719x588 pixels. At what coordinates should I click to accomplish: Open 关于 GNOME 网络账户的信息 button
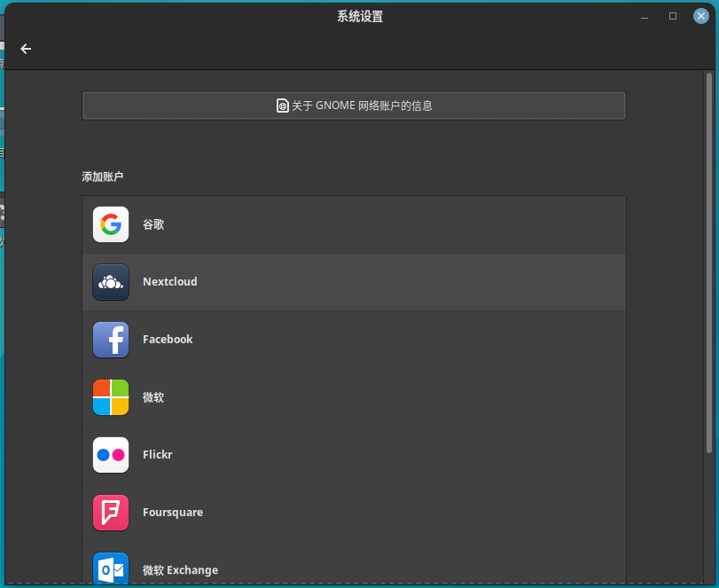pyautogui.click(x=354, y=106)
